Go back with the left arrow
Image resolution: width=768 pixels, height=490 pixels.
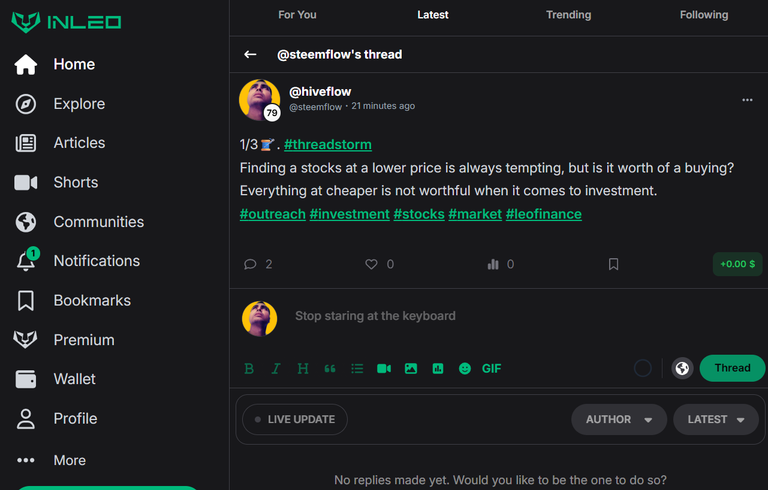pyautogui.click(x=250, y=54)
